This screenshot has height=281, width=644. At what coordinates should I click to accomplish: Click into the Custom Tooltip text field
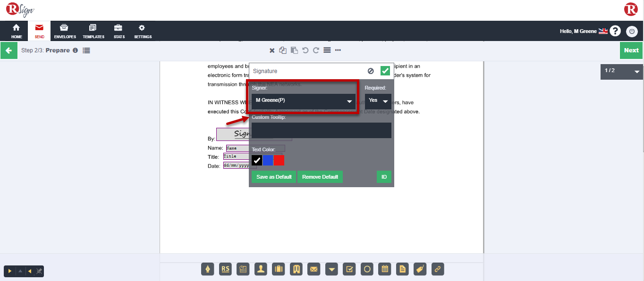(x=322, y=131)
